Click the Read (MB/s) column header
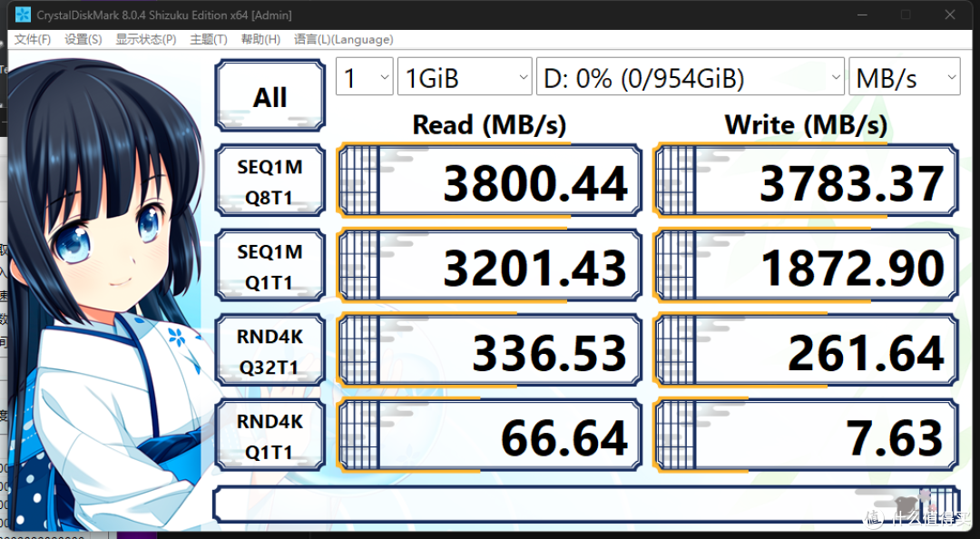 click(489, 124)
